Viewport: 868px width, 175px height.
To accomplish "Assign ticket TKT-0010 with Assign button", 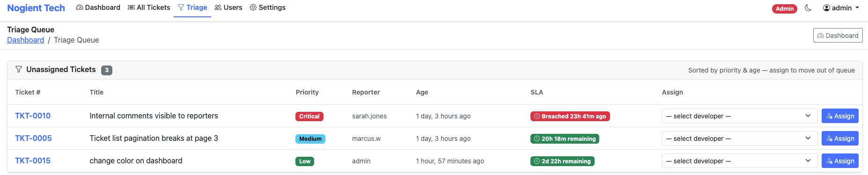I will pyautogui.click(x=840, y=116).
